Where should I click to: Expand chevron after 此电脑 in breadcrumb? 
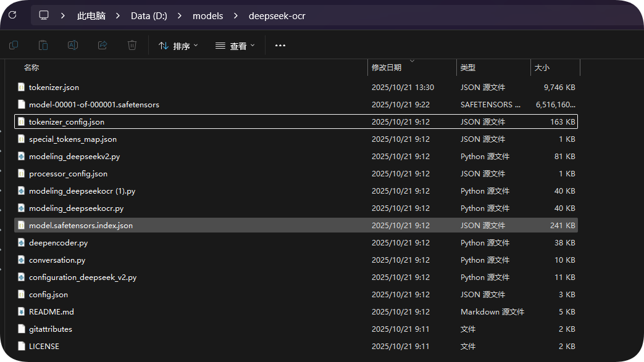coord(118,16)
